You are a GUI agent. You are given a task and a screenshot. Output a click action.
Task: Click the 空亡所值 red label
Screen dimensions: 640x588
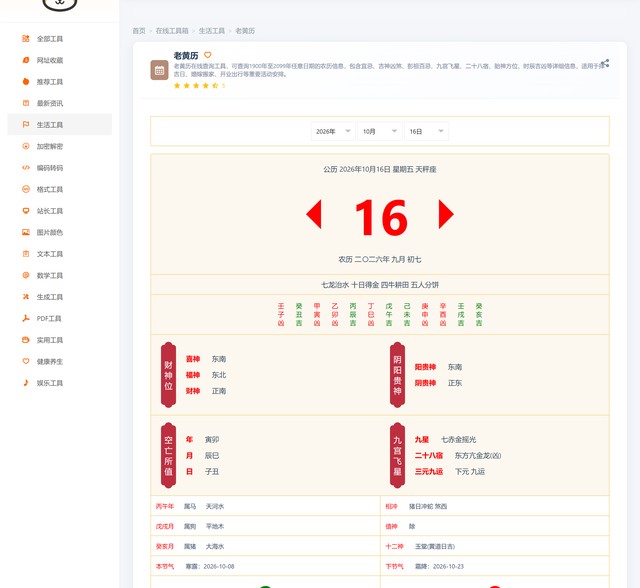169,455
